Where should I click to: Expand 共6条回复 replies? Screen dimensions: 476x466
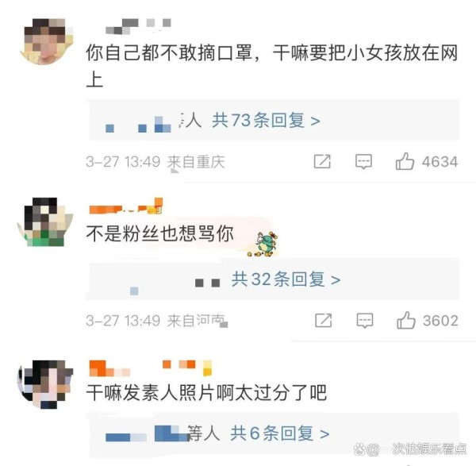tap(280, 433)
